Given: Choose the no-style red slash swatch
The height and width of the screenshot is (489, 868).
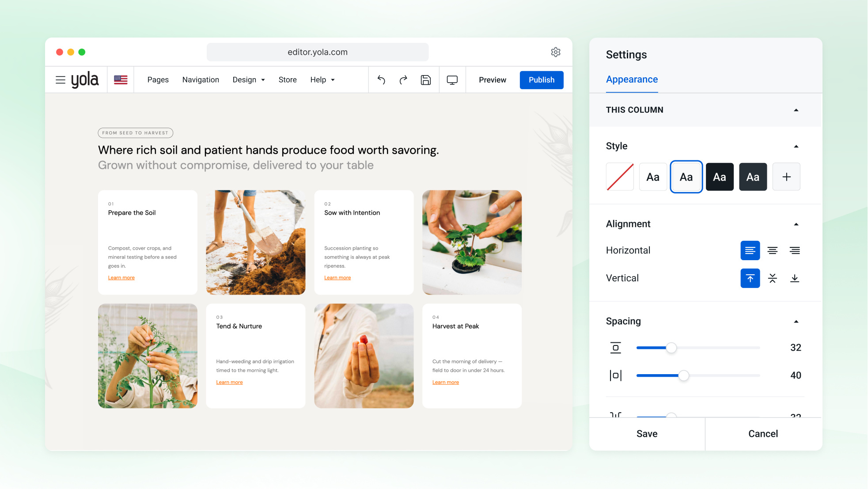Looking at the screenshot, I should point(620,177).
